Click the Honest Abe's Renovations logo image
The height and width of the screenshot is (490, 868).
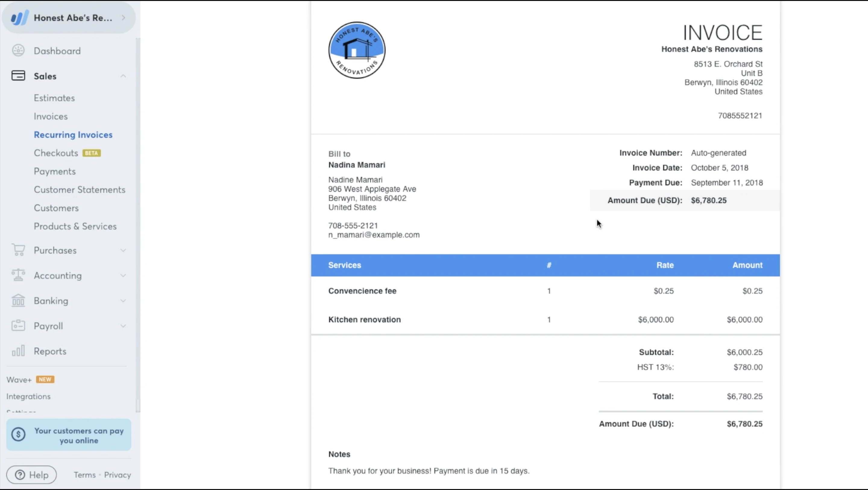(x=357, y=50)
